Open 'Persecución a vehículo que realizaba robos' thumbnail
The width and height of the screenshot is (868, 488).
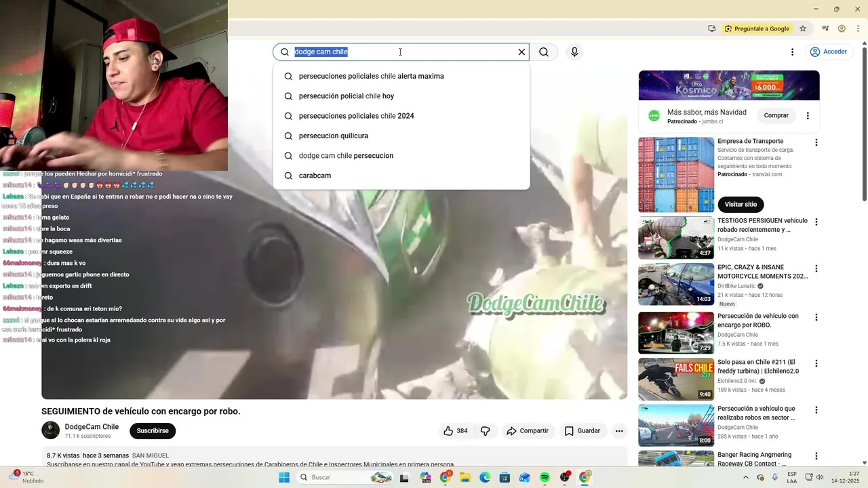point(676,426)
